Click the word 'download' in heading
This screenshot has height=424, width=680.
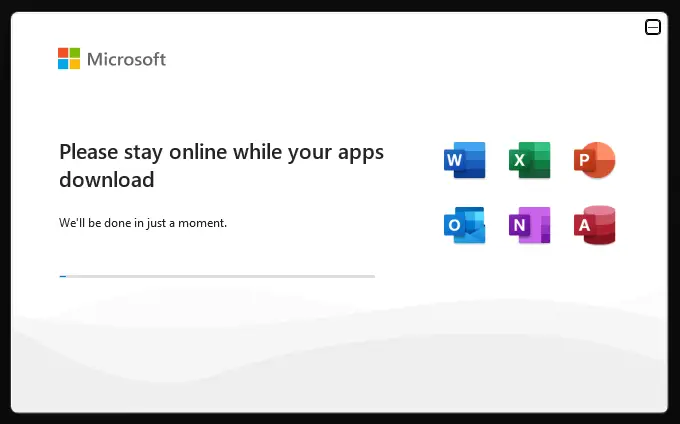coord(107,181)
